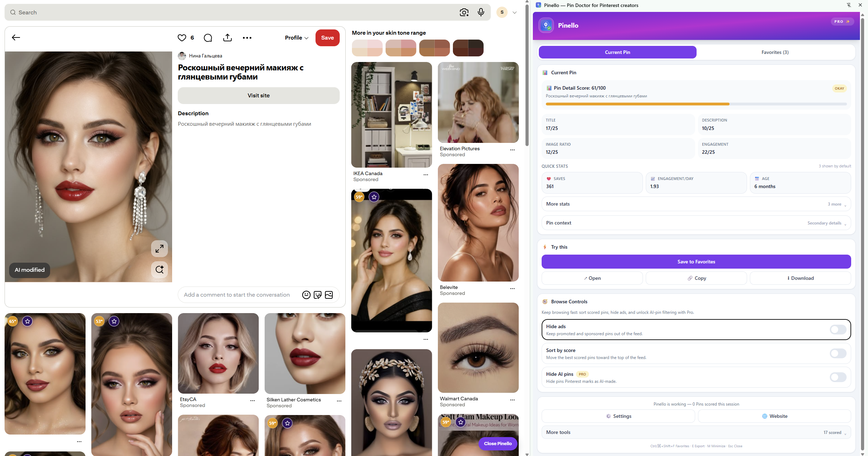
Task: Click the share upload icon on the pin
Action: tap(228, 37)
